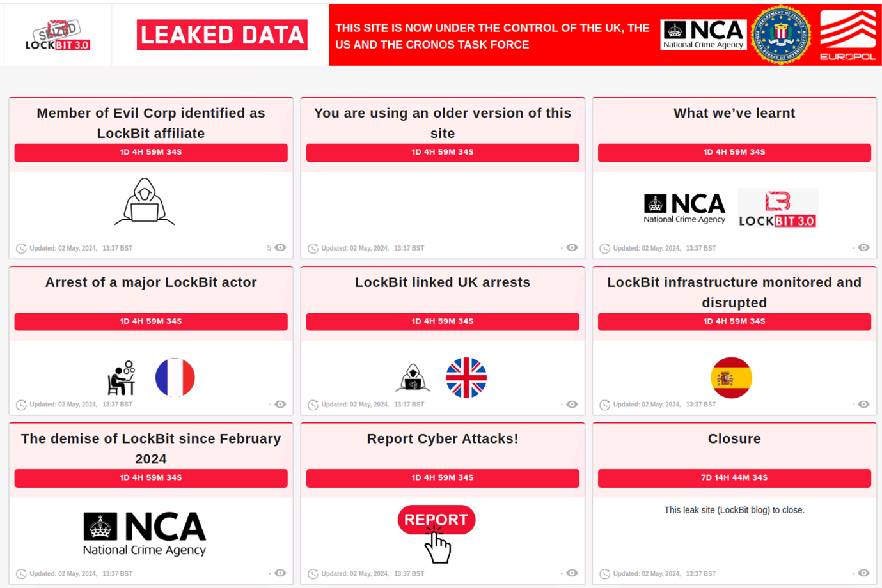Click the Spanish flag icon
This screenshot has width=882, height=588.
pos(731,378)
